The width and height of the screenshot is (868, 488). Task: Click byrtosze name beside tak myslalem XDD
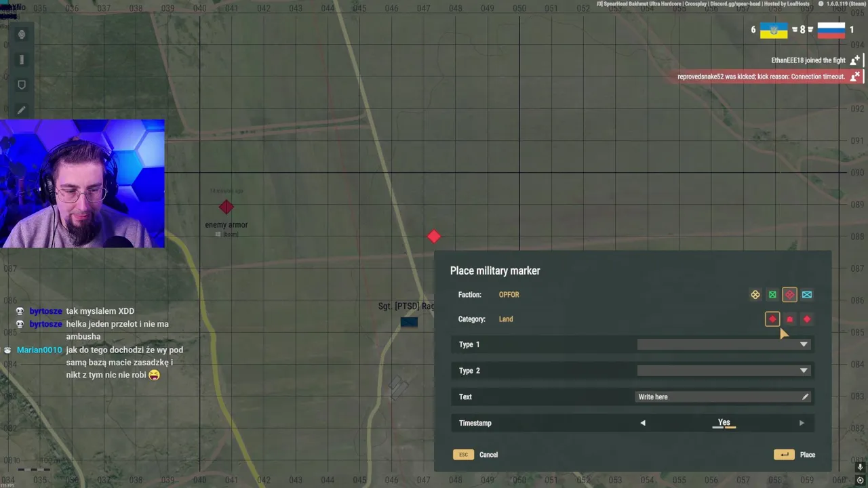pos(45,311)
